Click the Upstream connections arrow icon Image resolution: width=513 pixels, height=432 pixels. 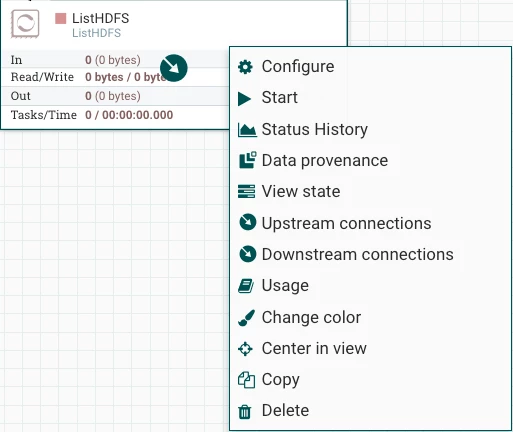248,222
